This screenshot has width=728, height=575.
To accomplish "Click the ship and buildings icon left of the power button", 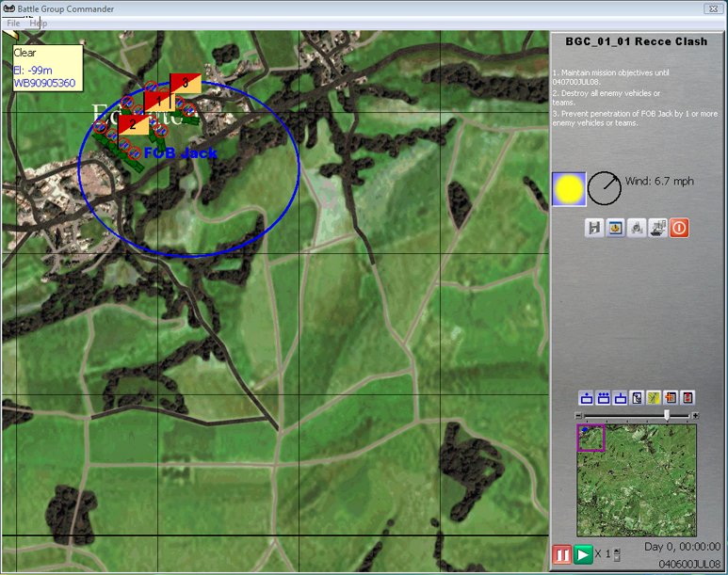I will click(658, 228).
